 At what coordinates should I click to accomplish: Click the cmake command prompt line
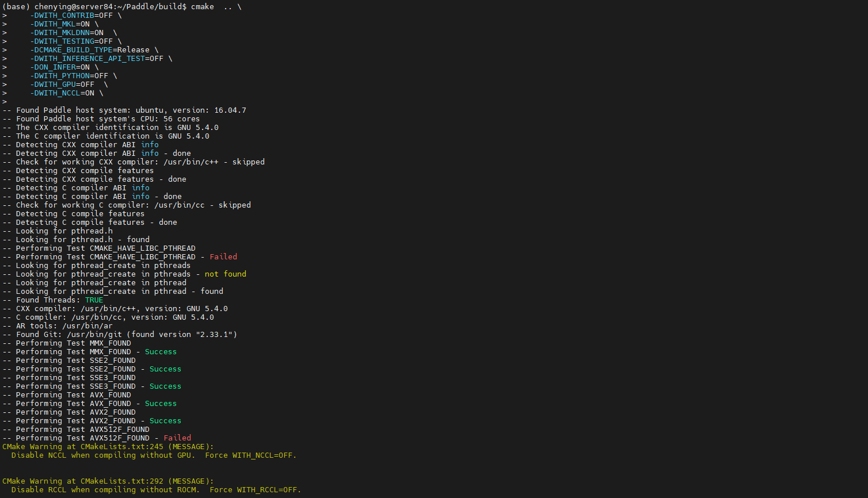click(122, 7)
